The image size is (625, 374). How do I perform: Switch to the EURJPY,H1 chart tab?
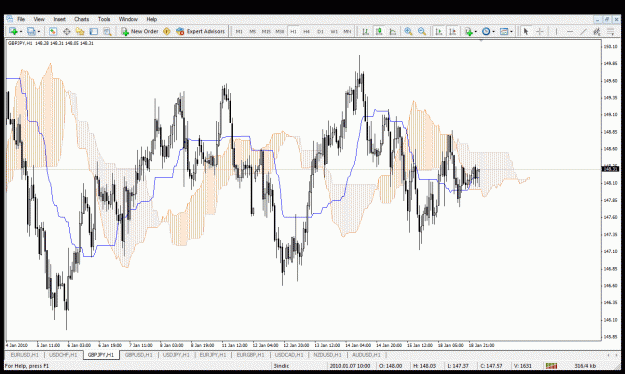tap(213, 355)
